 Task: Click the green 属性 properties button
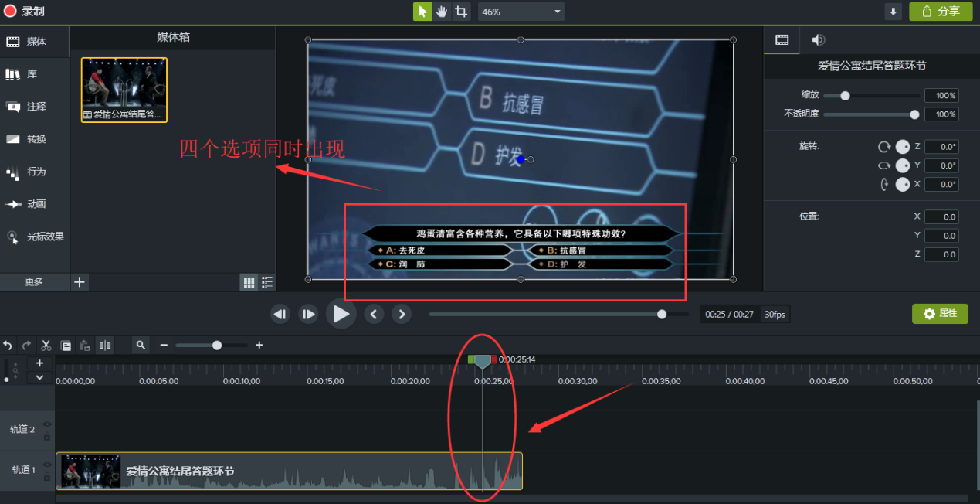[940, 313]
